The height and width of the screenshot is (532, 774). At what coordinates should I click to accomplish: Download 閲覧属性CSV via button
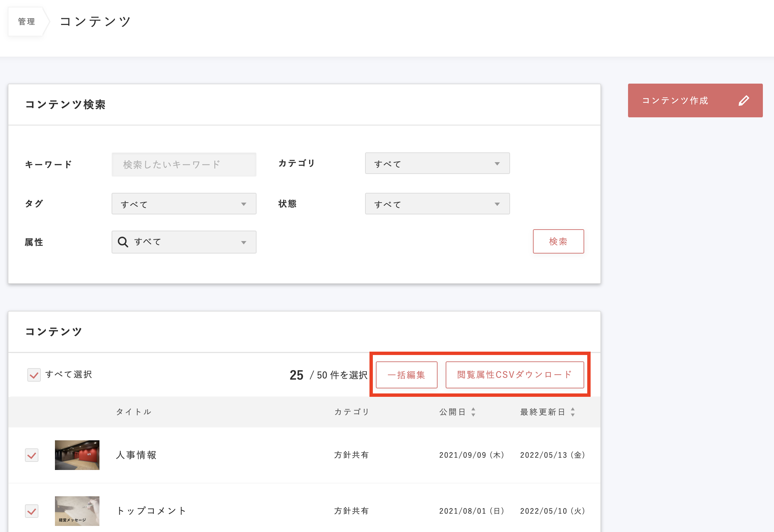(514, 375)
